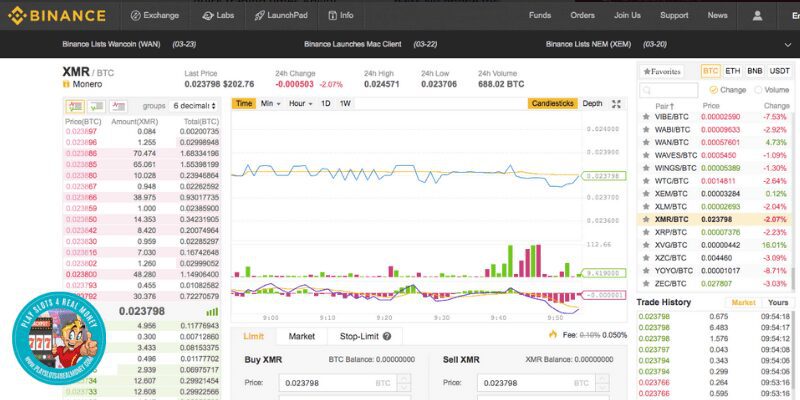Screen dimensions: 800x400
Task: Set chart to Time line mode
Action: pyautogui.click(x=244, y=104)
